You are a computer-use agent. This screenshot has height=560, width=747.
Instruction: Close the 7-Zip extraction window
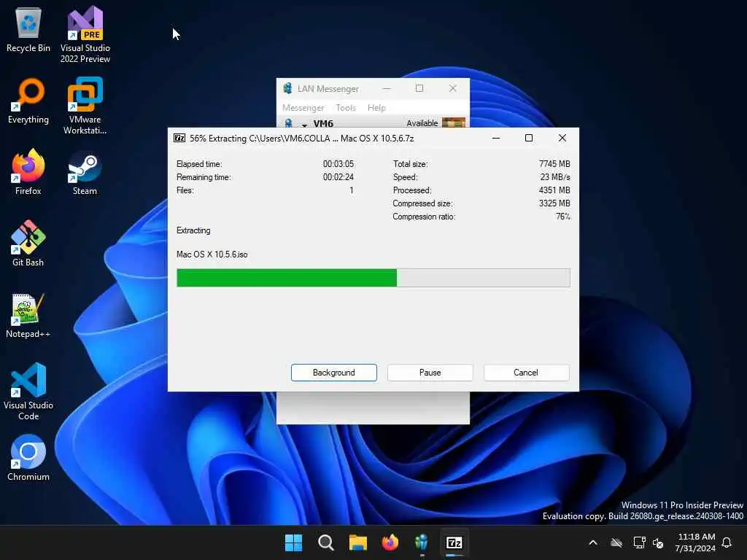[562, 138]
